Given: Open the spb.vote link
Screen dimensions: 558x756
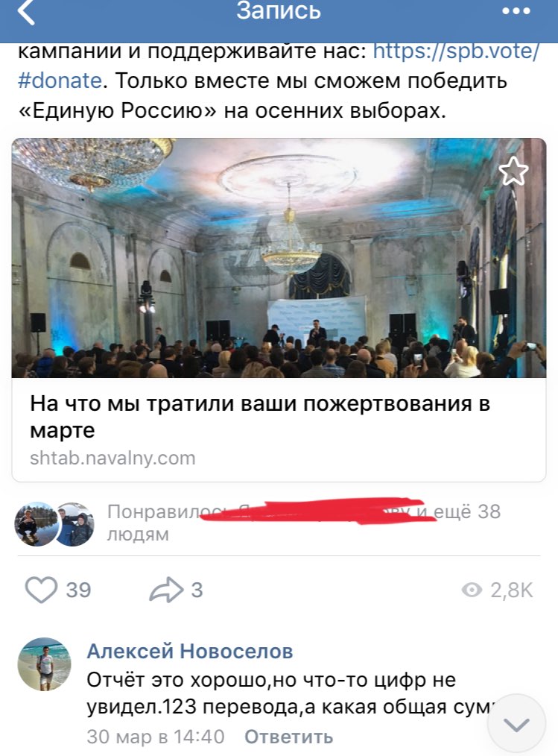Looking at the screenshot, I should click(456, 51).
